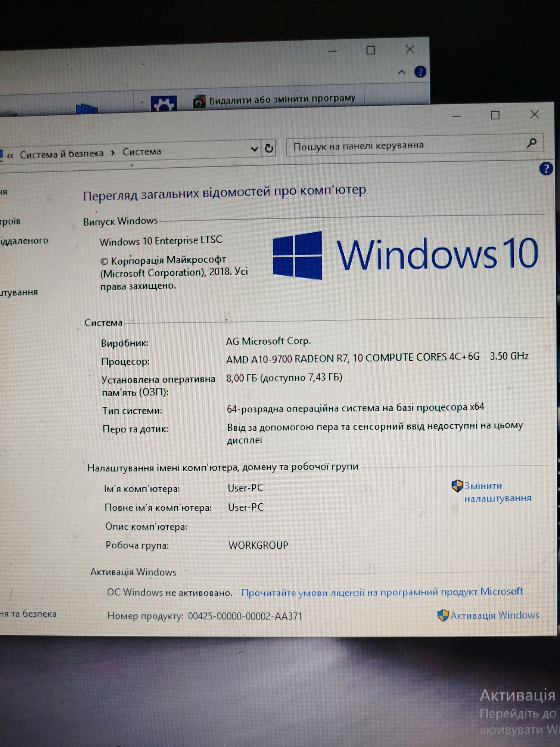Open sidebar link ending in 'троїв'
This screenshot has width=560, height=747.
[10, 221]
